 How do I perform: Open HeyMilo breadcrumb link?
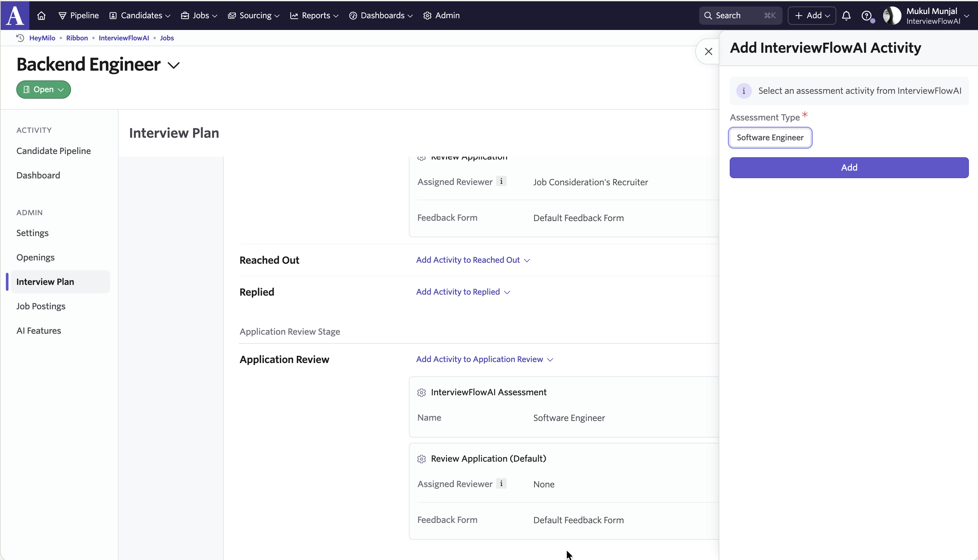(x=42, y=38)
